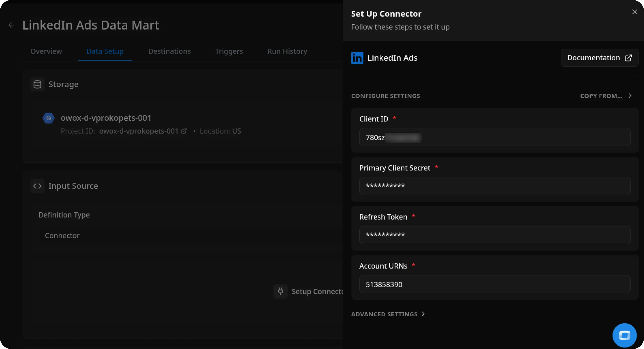
Task: Focus the Account URNs input field
Action: pos(495,284)
